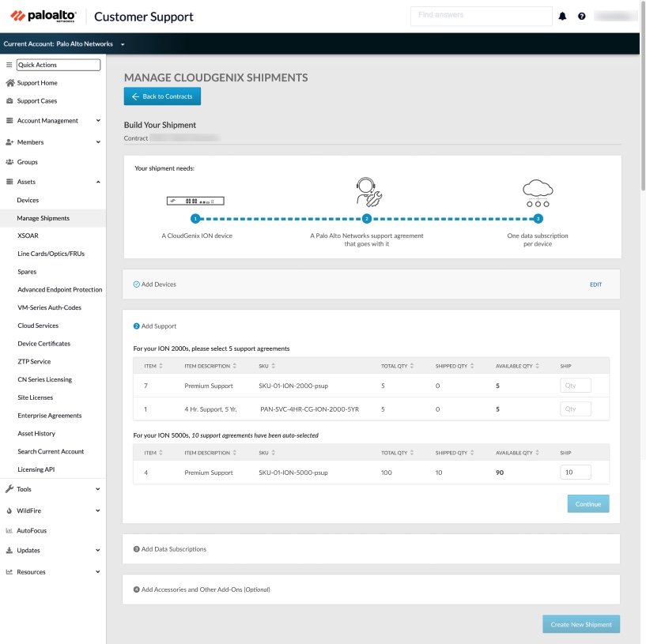
Task: Open the Current Account dropdown arrow
Action: (123, 44)
